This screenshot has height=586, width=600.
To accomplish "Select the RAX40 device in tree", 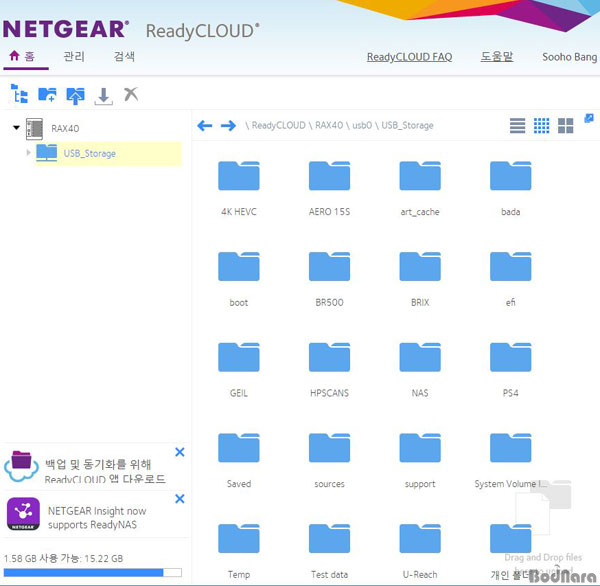I will point(65,129).
